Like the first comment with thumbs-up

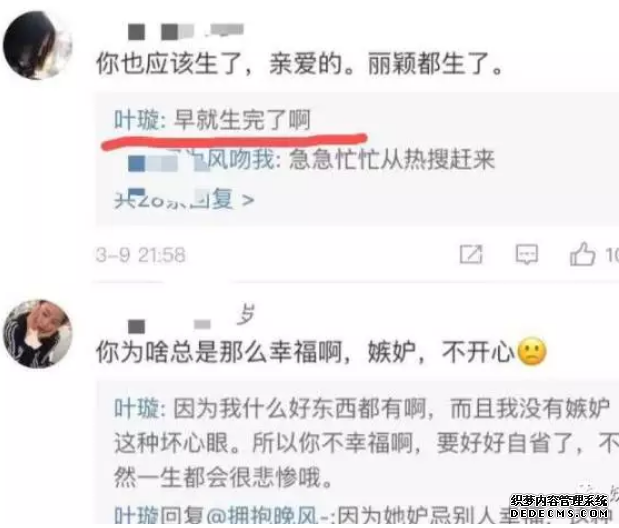(582, 254)
